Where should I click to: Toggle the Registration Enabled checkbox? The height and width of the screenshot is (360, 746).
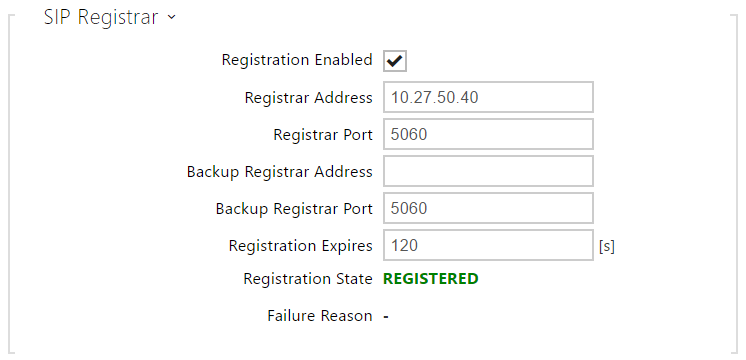point(395,61)
